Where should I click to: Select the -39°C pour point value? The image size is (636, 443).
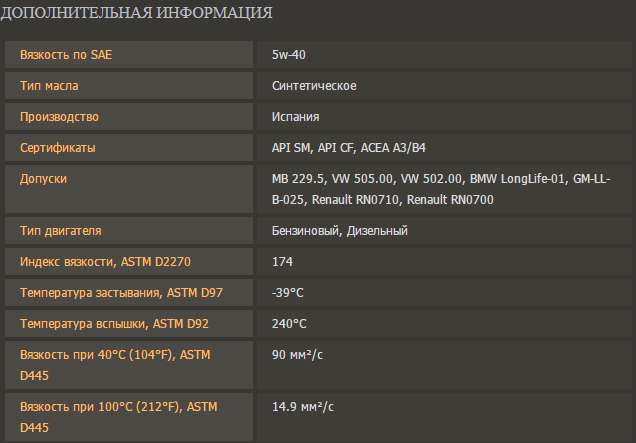(289, 293)
